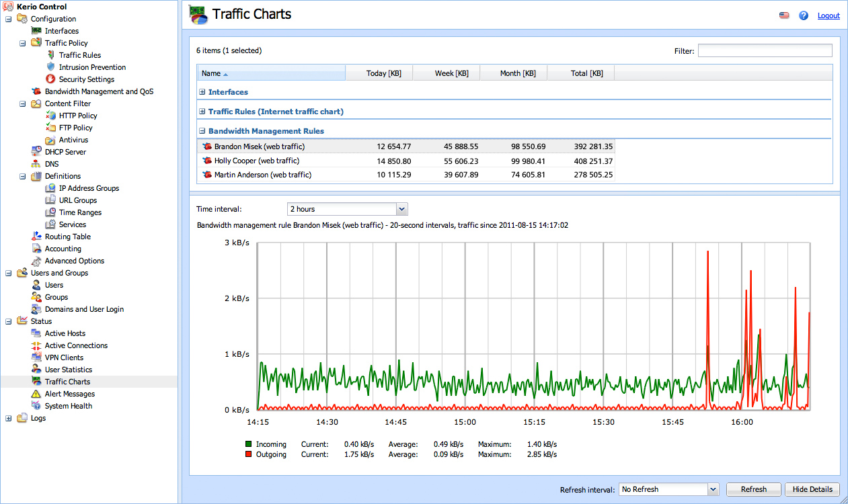This screenshot has width=848, height=504.
Task: Click the Security Settings hand icon
Action: (x=50, y=79)
